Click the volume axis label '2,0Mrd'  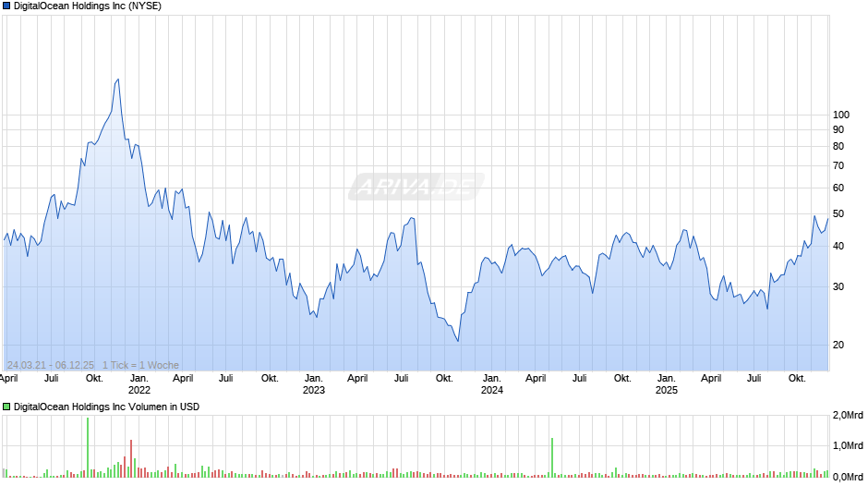848,416
